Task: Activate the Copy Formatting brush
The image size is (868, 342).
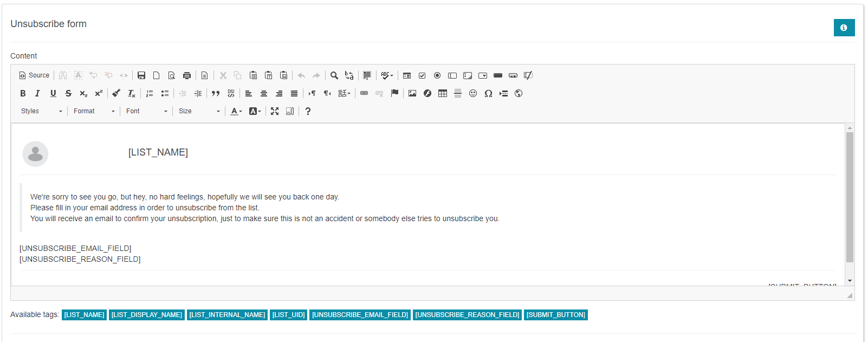Action: click(116, 93)
